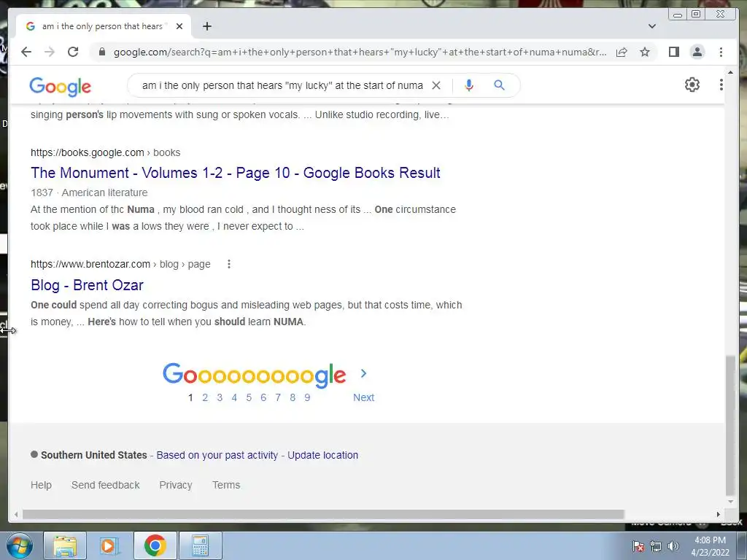This screenshot has height=560, width=747.
Task: Click the Goooooooooogle pagination logo
Action: coord(254,375)
